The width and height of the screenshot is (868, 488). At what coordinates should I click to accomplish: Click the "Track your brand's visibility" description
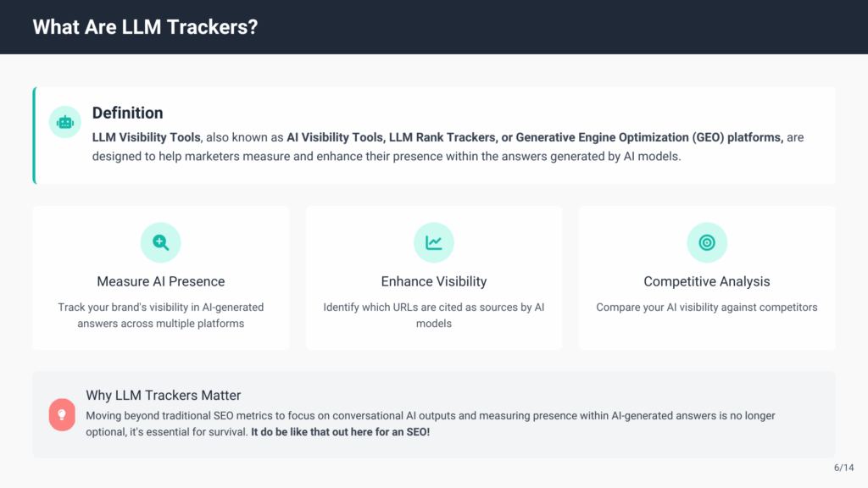click(161, 315)
